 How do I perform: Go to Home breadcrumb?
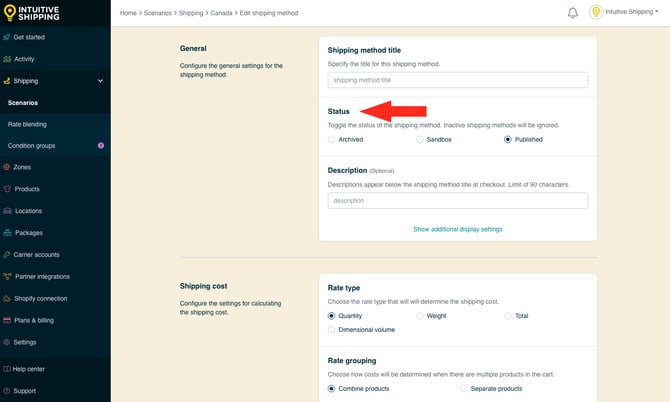click(128, 13)
